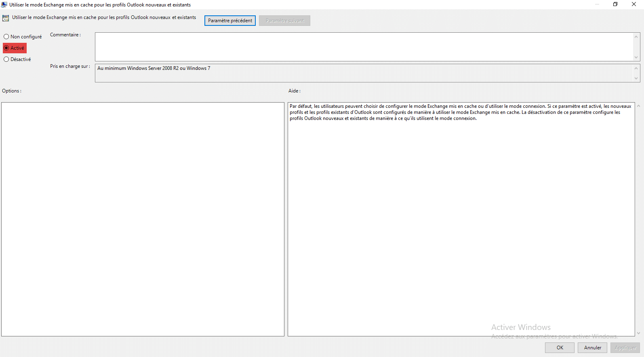
Task: Select the Activé option
Action: [6, 48]
